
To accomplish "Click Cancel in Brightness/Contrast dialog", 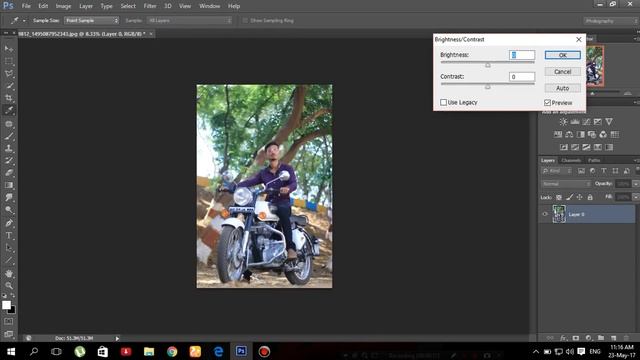I will 562,71.
